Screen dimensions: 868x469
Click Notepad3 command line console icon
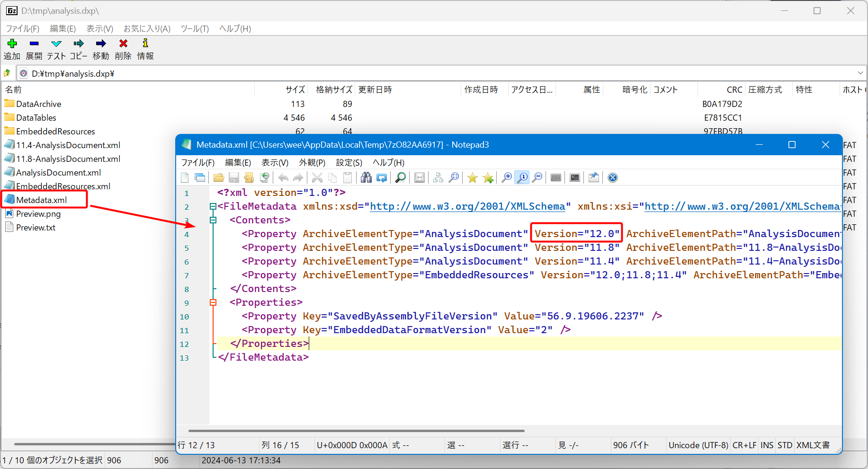click(575, 177)
